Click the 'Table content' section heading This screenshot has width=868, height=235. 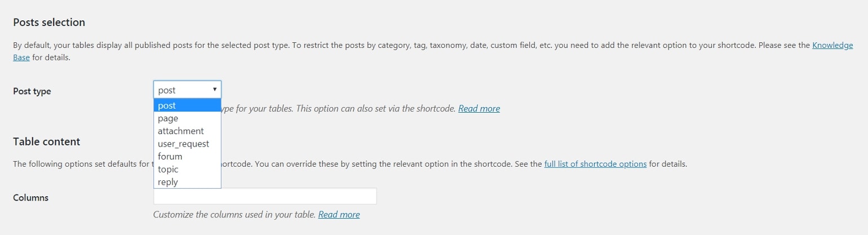coord(47,141)
